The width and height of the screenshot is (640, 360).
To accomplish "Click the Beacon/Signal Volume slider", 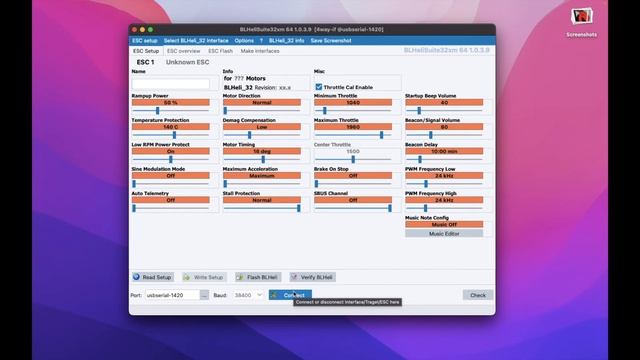I will point(444,135).
